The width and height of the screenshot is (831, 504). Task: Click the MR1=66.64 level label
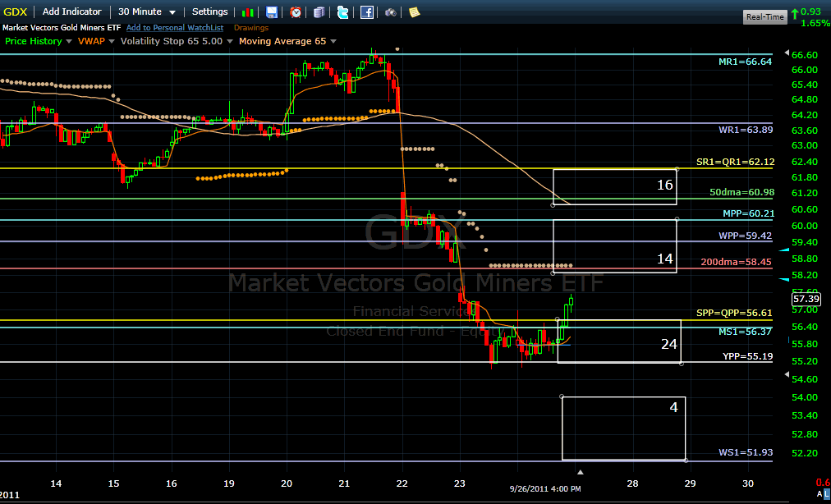click(745, 62)
